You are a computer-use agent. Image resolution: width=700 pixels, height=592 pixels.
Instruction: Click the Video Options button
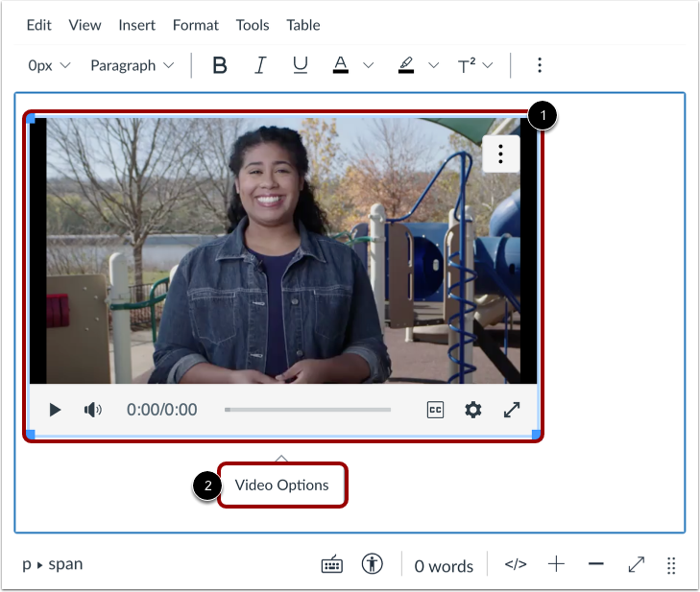[282, 485]
